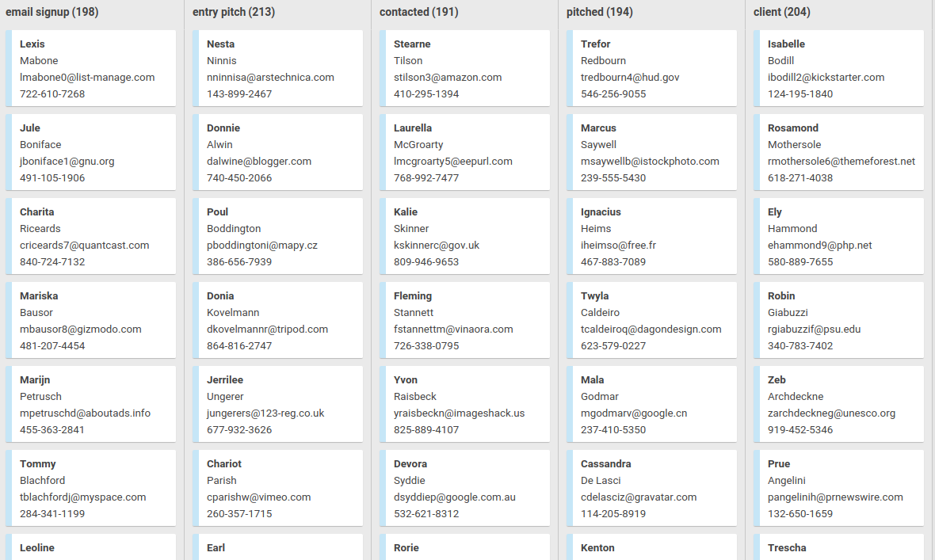The image size is (935, 560).
Task: Click the Twyla Caldeiro card
Action: (x=652, y=320)
